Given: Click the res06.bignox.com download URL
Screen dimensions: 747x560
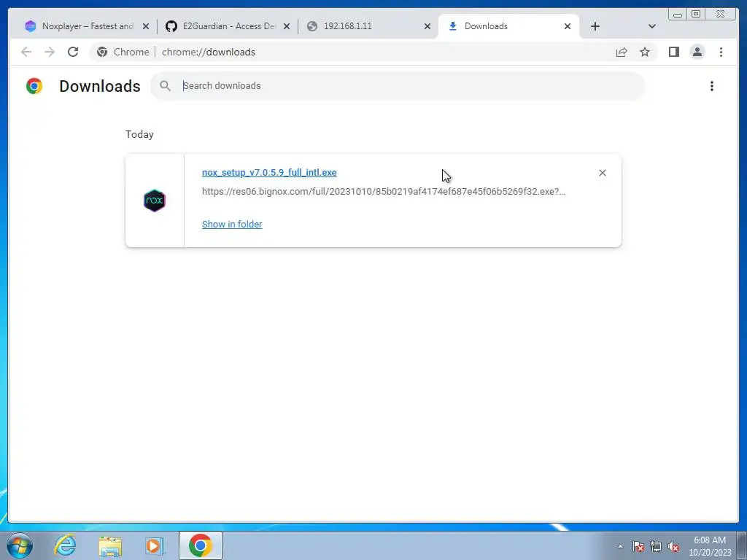Looking at the screenshot, I should [x=384, y=192].
